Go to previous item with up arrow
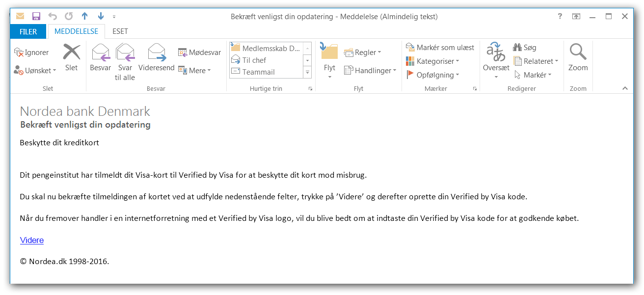Screen dimensions: 644x295 [x=84, y=16]
